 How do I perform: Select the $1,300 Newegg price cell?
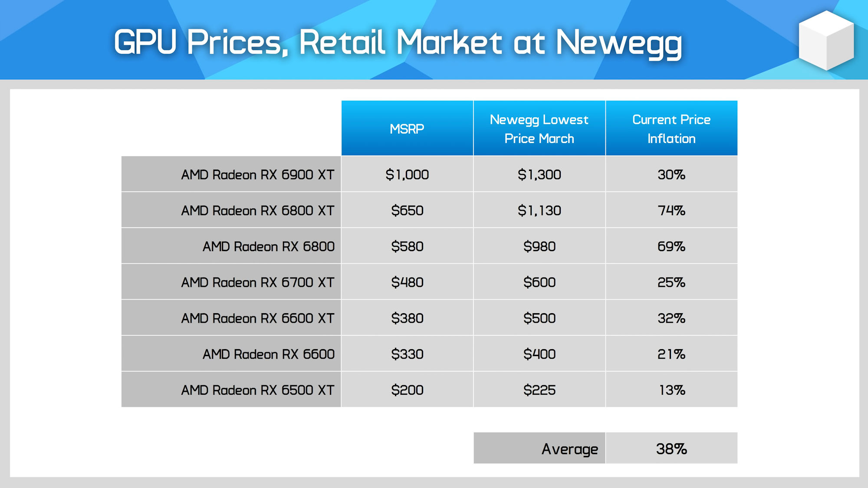click(x=539, y=175)
